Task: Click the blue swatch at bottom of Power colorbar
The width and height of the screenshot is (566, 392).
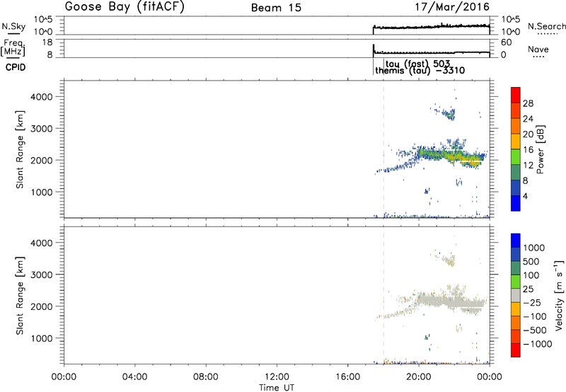Action: tap(516, 204)
